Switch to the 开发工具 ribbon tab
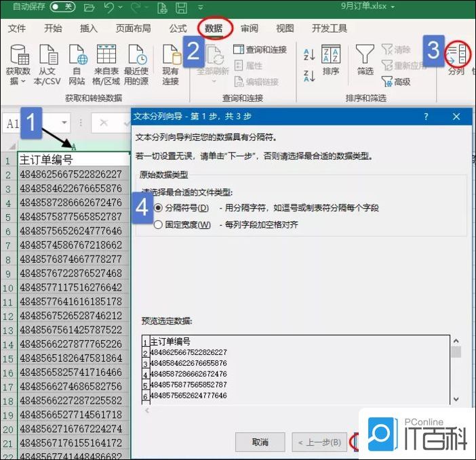 click(x=330, y=28)
